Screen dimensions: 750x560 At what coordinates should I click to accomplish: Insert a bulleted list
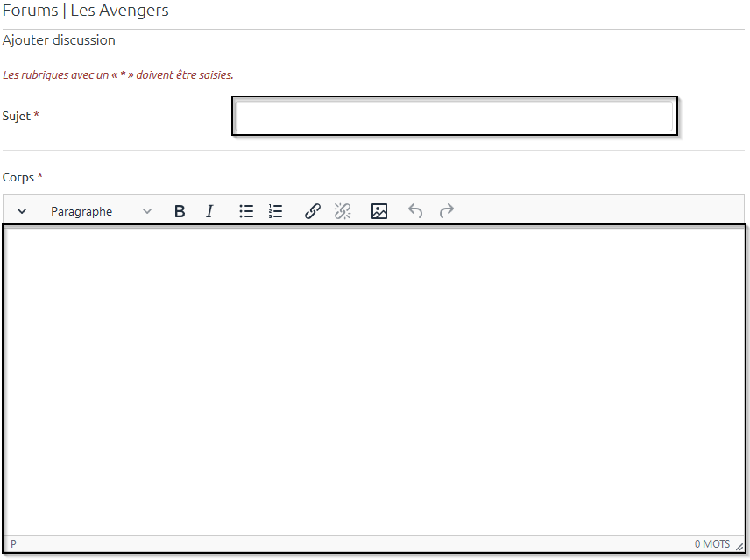pos(246,211)
